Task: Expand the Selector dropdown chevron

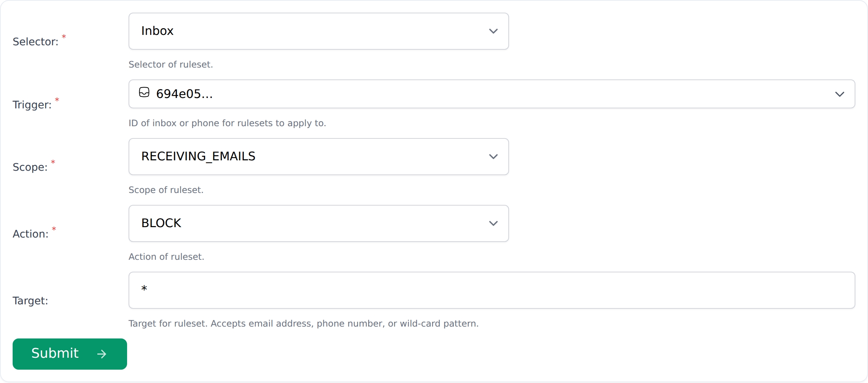Action: pos(493,31)
